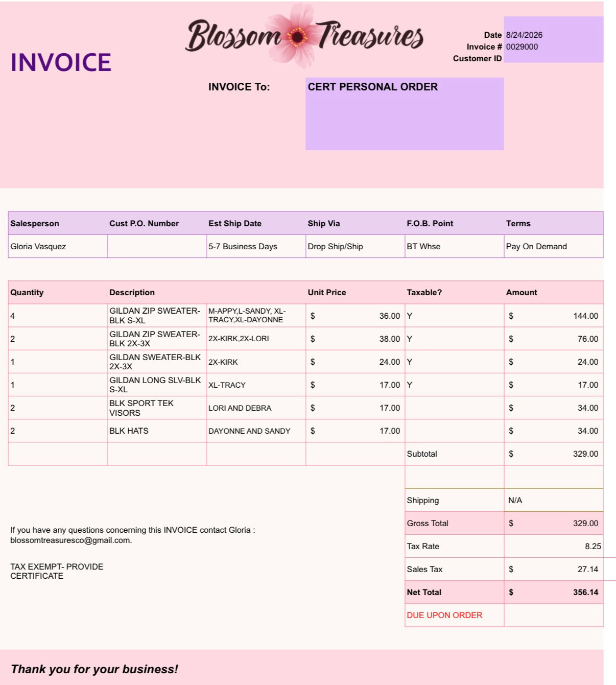Image resolution: width=616 pixels, height=685 pixels.
Task: Click the INVOICE To: label
Action: pyautogui.click(x=239, y=87)
